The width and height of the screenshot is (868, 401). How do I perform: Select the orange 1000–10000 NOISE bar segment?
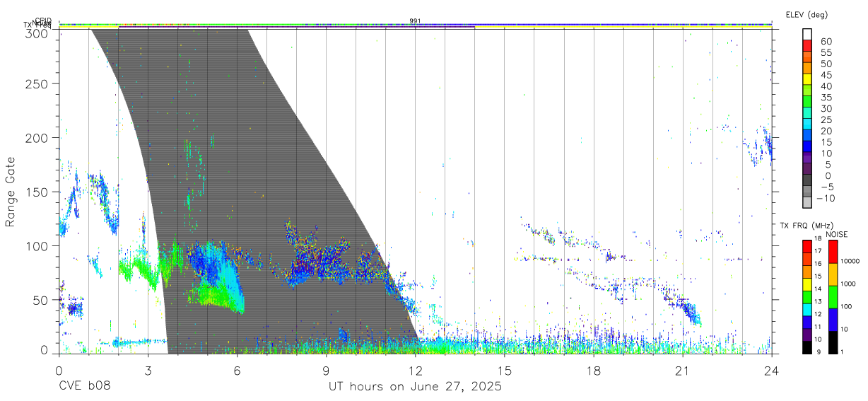[833, 274]
